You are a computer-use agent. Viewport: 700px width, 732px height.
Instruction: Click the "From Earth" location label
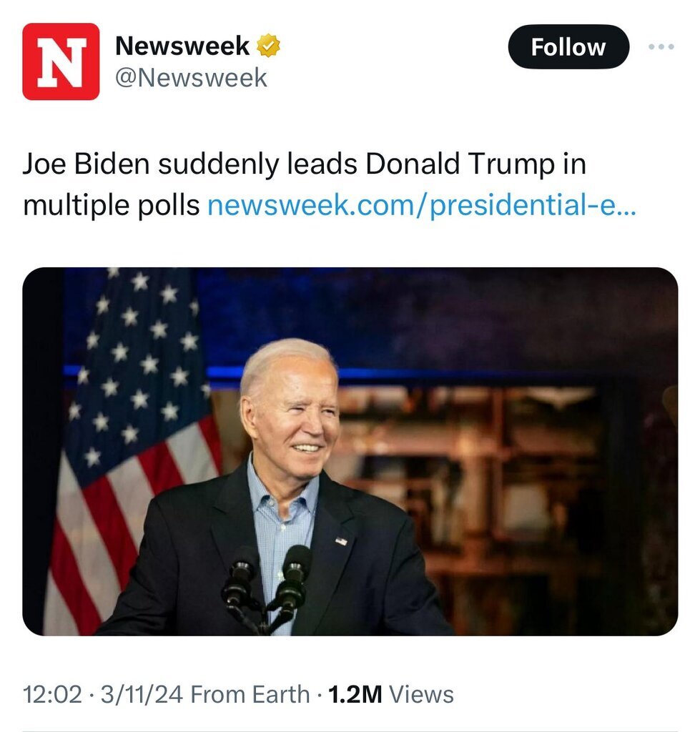tap(250, 694)
